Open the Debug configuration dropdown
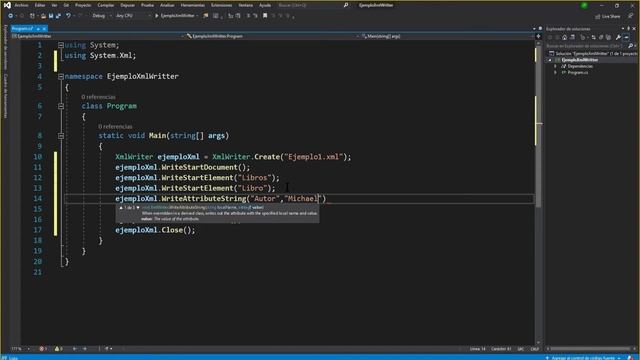Viewport: 640px width, 360px height. (x=102, y=16)
